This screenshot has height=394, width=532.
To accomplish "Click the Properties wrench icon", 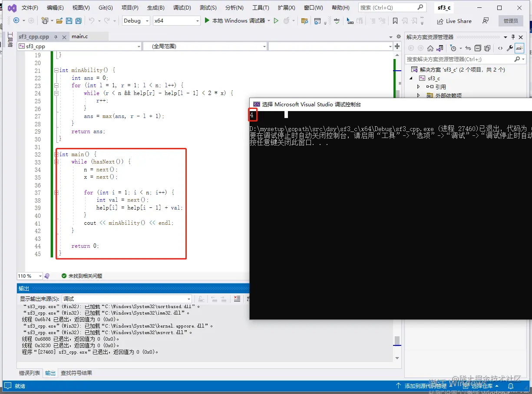I will point(510,48).
